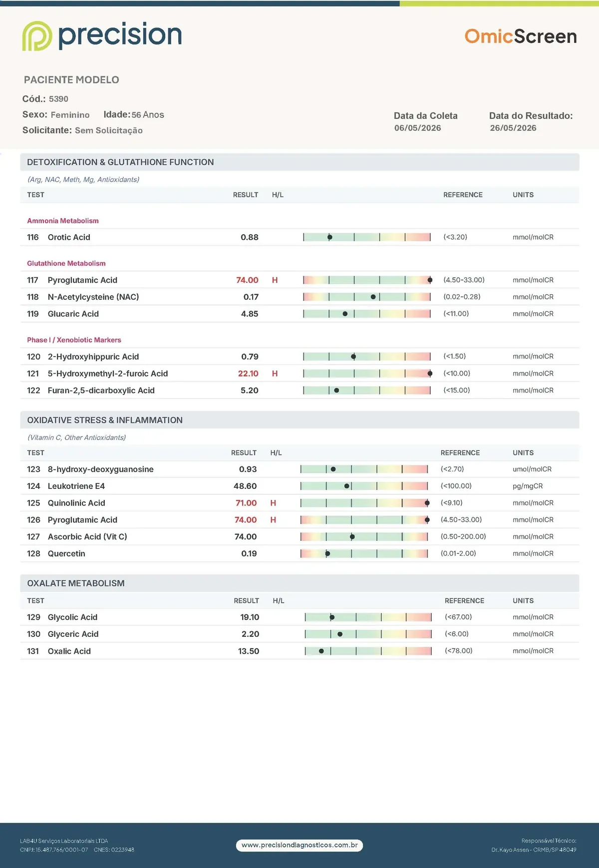
Task: Click the 13.50 Oxalic Acid result
Action: (x=249, y=651)
